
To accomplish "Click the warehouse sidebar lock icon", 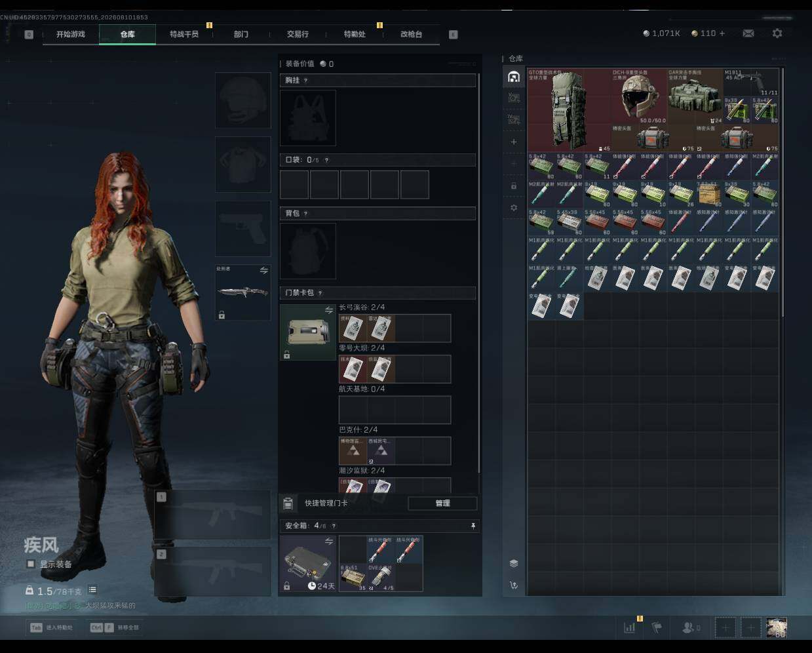I will tap(514, 186).
